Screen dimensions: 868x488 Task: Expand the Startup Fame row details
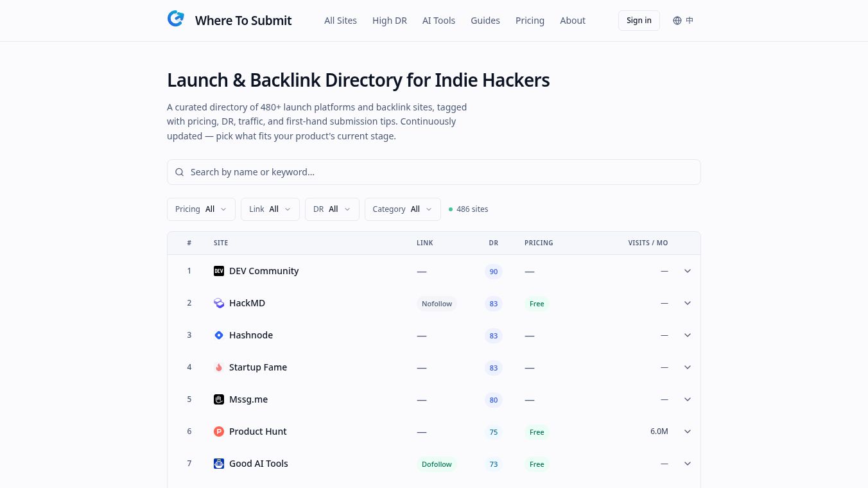(688, 367)
